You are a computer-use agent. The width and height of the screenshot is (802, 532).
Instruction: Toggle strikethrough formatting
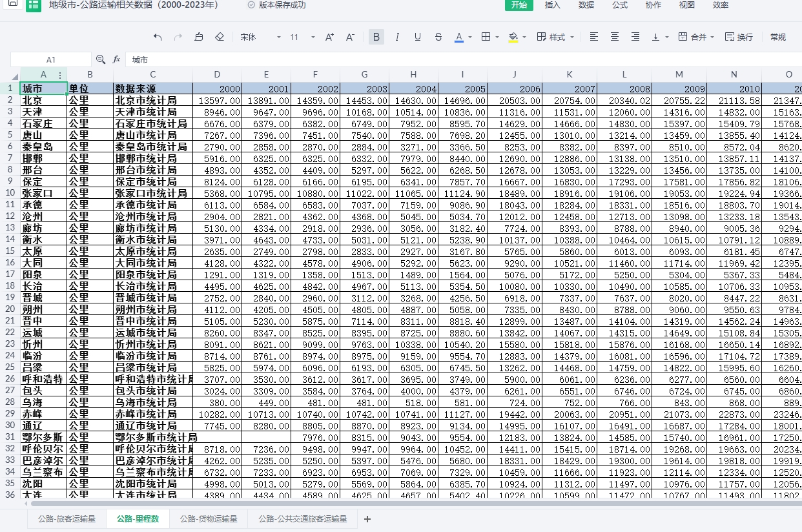tap(438, 37)
